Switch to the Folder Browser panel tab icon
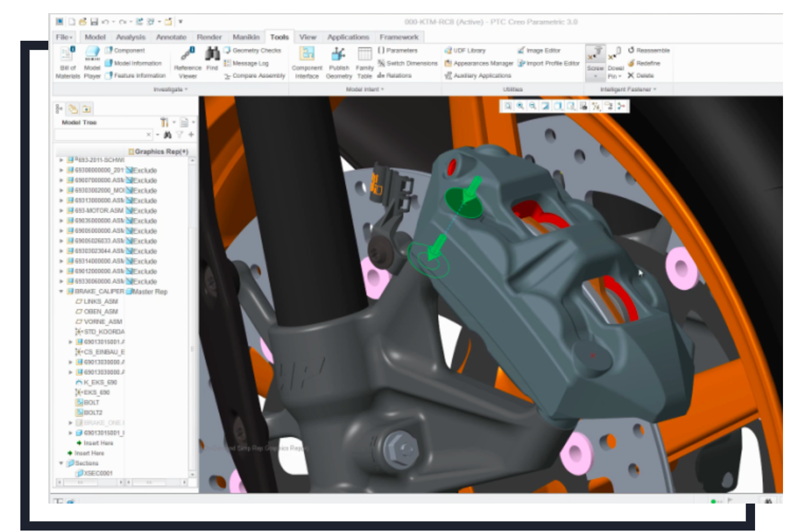This screenshot has width=792, height=532. pos(73,109)
